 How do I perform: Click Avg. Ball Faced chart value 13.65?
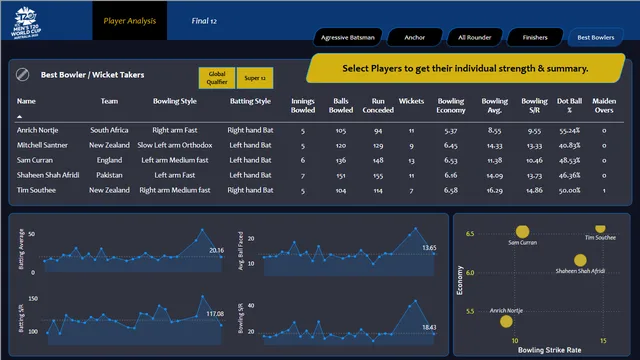pos(429,248)
